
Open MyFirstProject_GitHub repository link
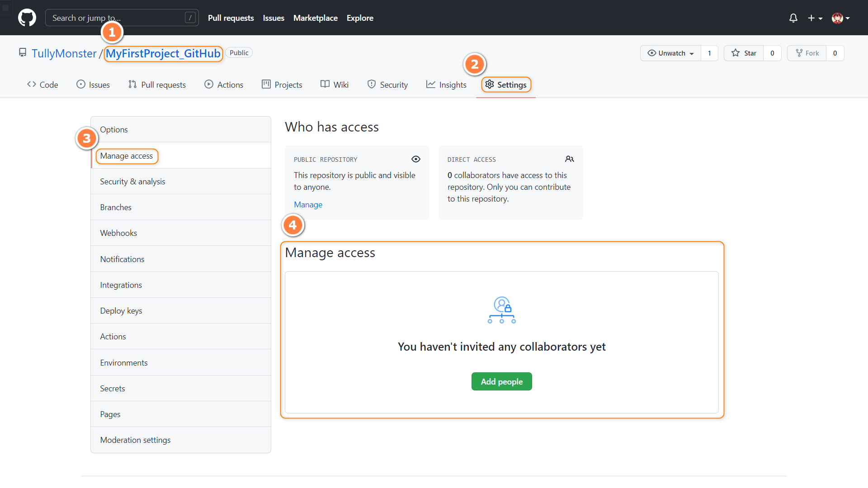tap(163, 53)
